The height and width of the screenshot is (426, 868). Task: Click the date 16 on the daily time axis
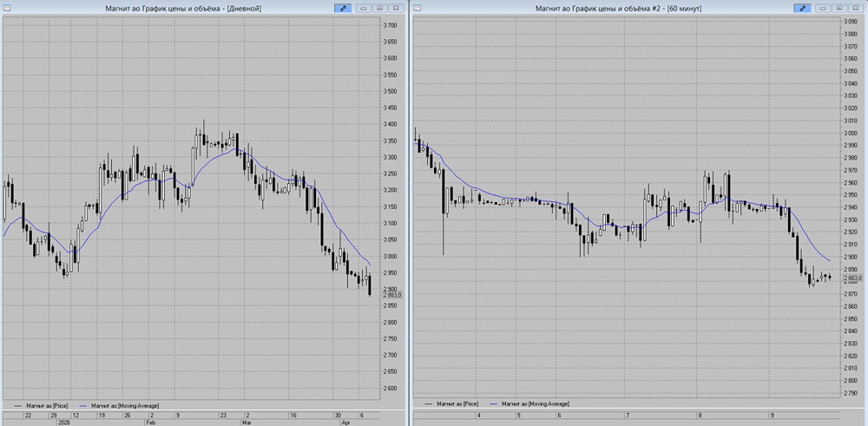[x=293, y=415]
